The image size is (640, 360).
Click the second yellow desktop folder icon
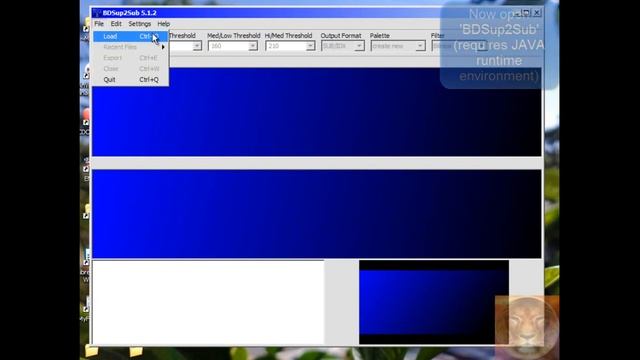(136, 351)
